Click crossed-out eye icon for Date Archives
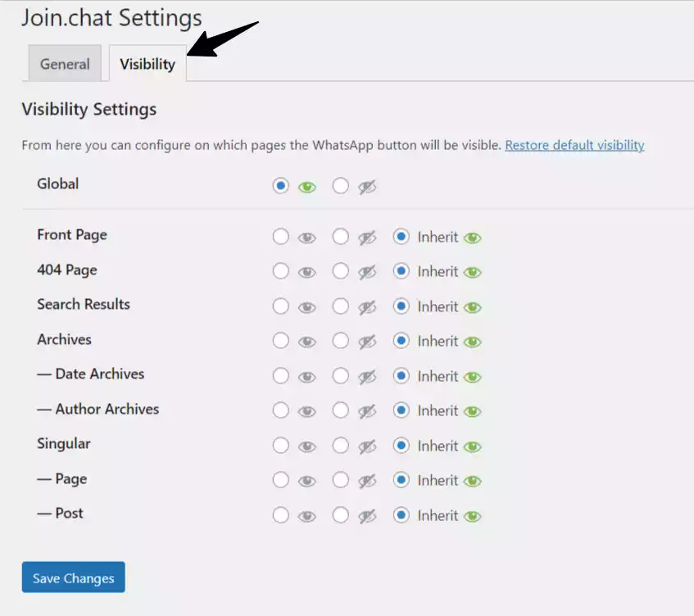The width and height of the screenshot is (694, 616). (x=367, y=378)
